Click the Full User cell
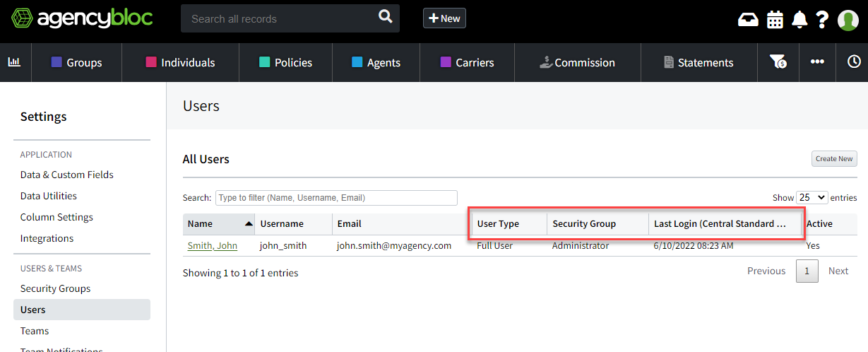Screen dimensions: 868x352 click(495, 245)
